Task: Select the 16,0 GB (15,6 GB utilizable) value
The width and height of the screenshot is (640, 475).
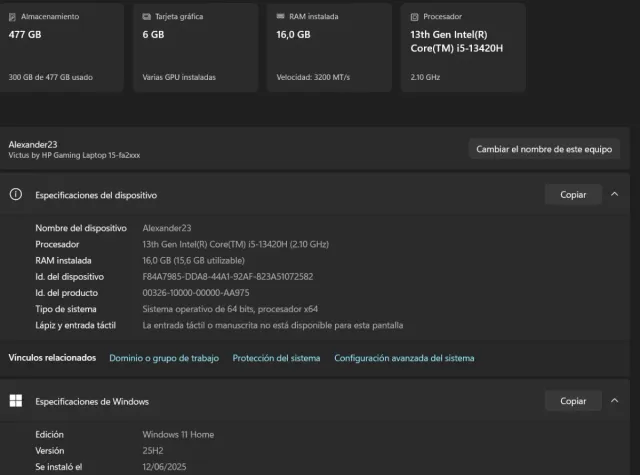Action: [x=193, y=260]
